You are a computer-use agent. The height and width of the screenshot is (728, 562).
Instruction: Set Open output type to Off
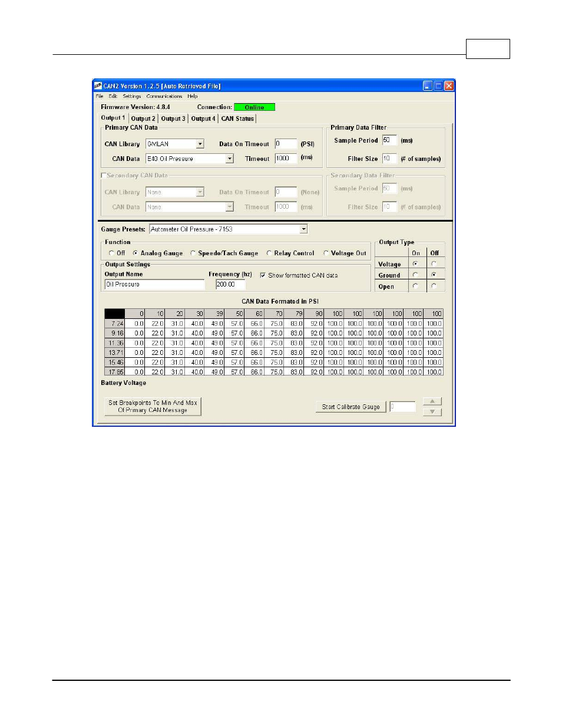click(x=434, y=286)
